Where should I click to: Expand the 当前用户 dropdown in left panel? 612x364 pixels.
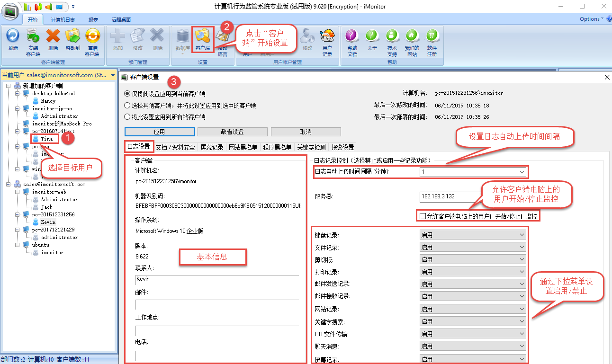(113, 75)
